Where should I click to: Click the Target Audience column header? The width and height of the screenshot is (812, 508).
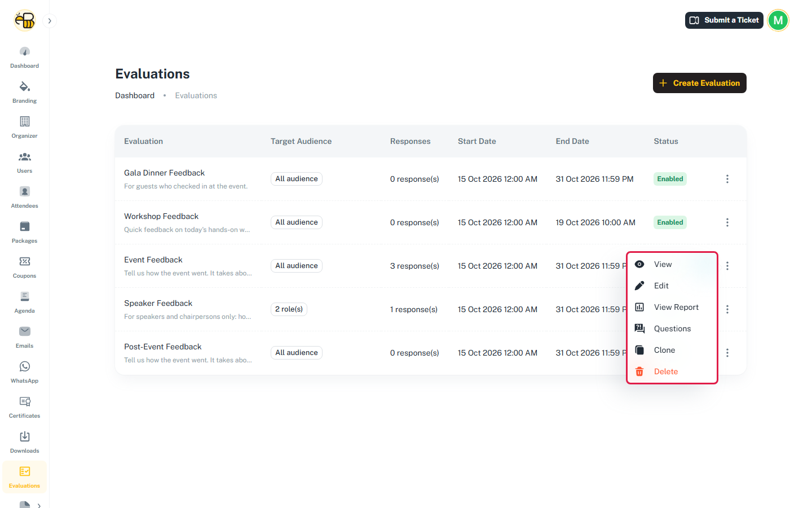click(x=301, y=141)
